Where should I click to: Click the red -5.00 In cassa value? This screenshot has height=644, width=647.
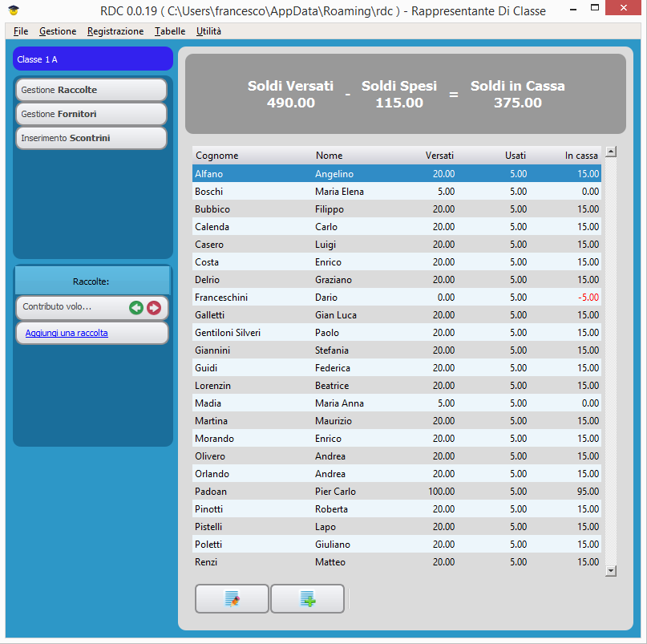(588, 298)
